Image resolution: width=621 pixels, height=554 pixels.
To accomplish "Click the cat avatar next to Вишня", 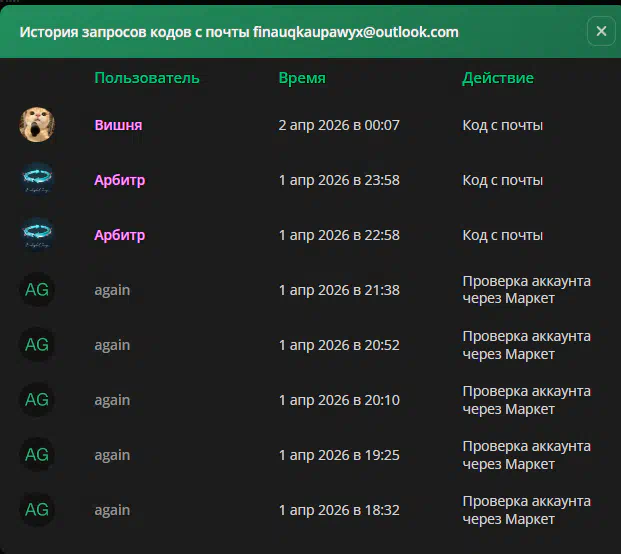I will pyautogui.click(x=37, y=125).
